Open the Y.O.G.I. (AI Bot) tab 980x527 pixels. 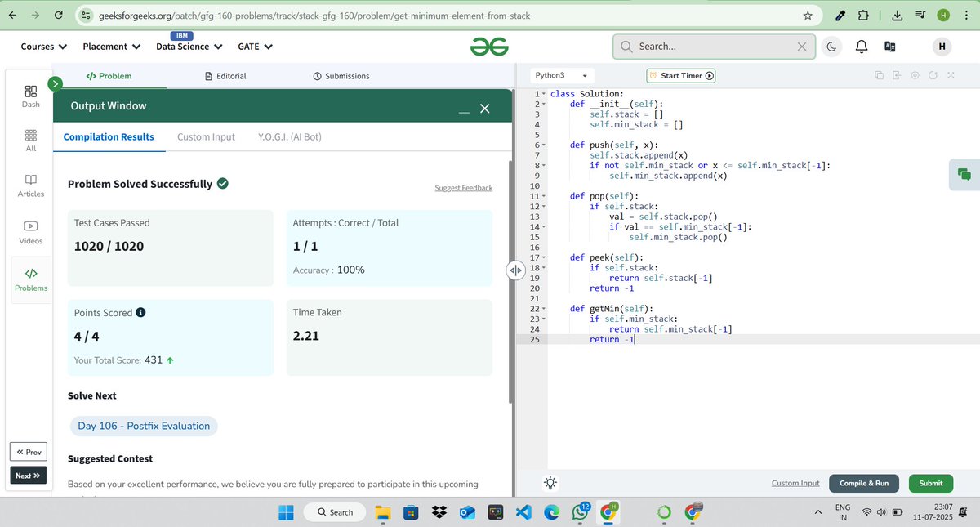tap(290, 137)
